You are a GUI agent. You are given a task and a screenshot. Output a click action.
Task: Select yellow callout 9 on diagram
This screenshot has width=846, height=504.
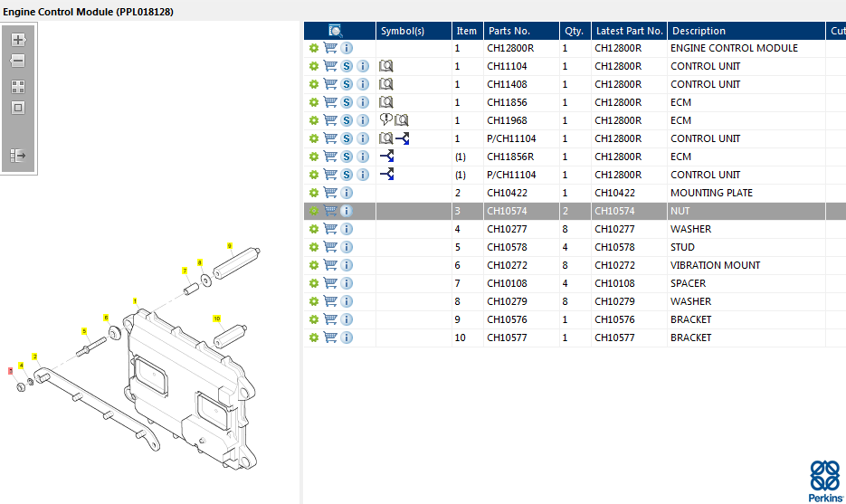coord(230,246)
